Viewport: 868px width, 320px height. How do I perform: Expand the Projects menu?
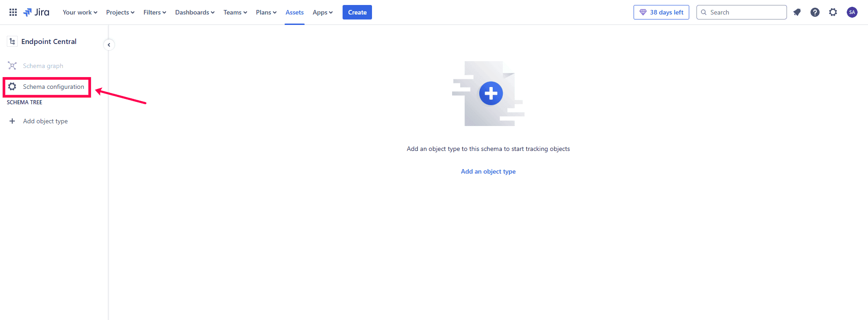click(x=120, y=12)
